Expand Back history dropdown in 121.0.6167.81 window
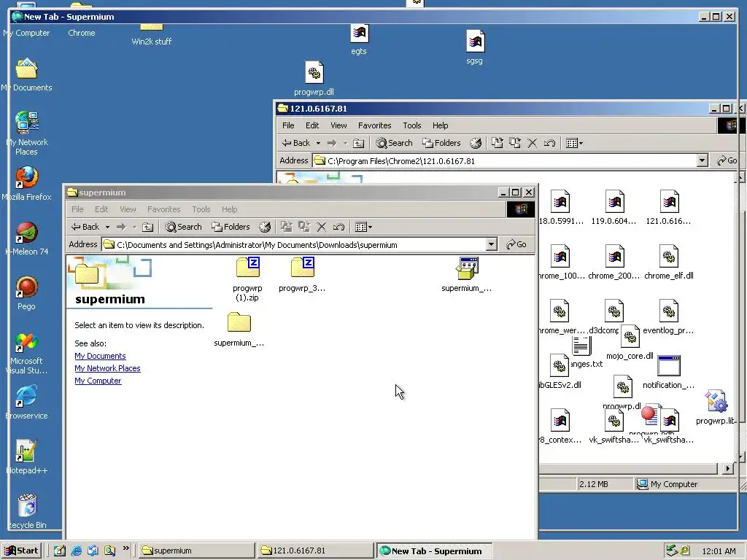The height and width of the screenshot is (560, 747). [x=318, y=143]
